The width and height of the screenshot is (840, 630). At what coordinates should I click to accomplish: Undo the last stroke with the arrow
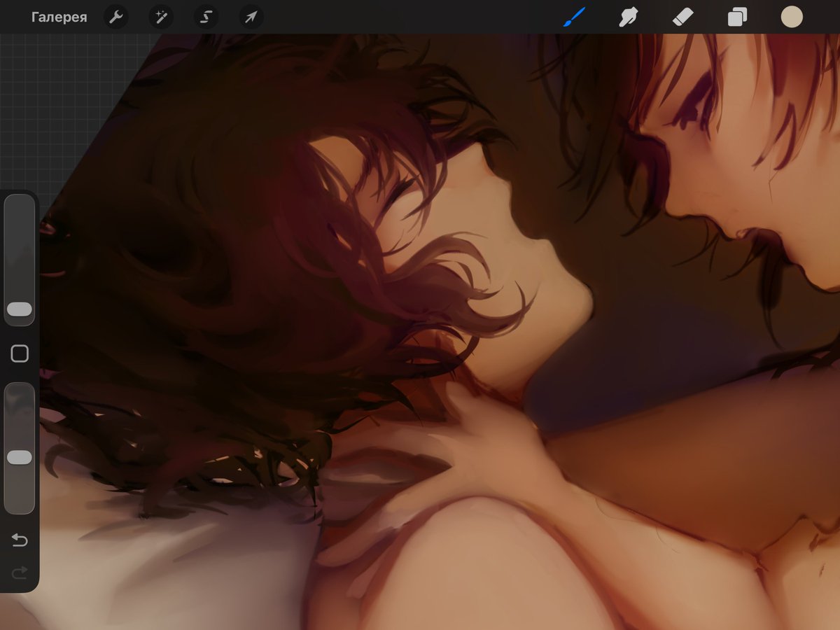20,540
